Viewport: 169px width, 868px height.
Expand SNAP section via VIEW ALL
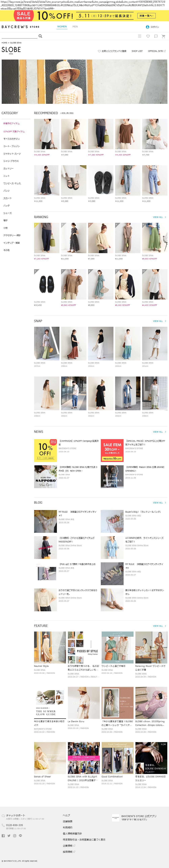159,321
